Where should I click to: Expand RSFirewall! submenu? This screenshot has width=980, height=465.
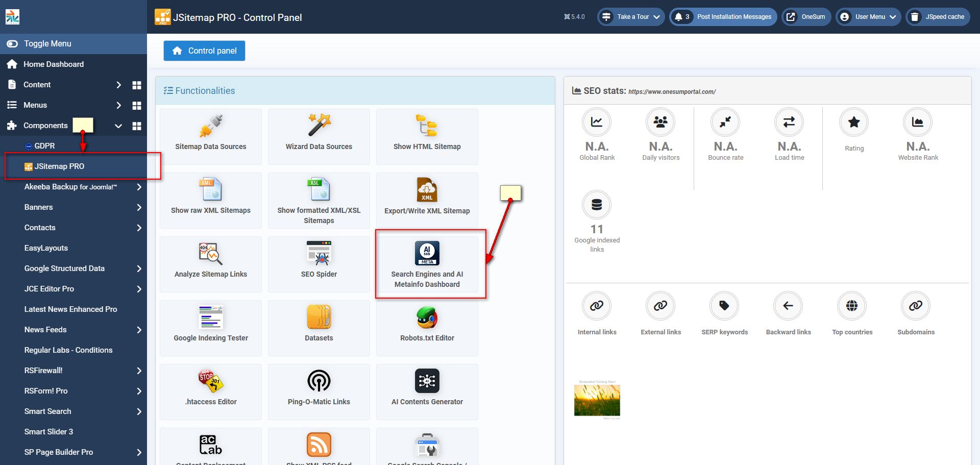139,371
